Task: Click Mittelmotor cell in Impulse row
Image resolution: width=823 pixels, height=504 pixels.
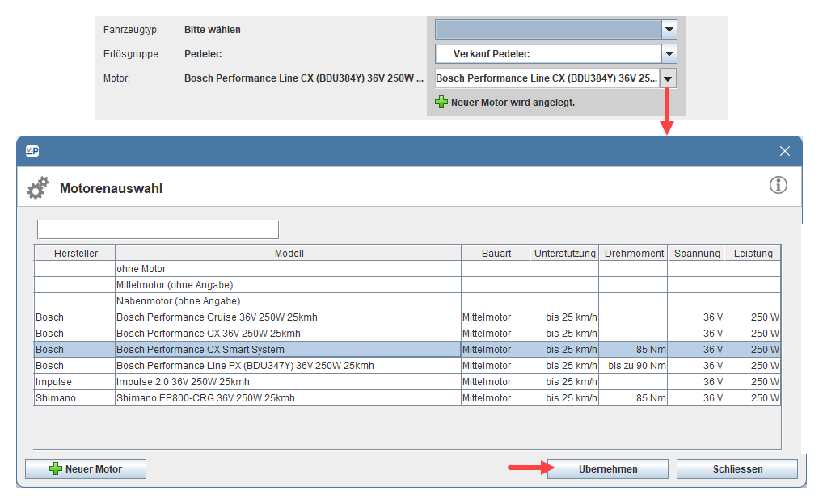Action: coord(496,382)
